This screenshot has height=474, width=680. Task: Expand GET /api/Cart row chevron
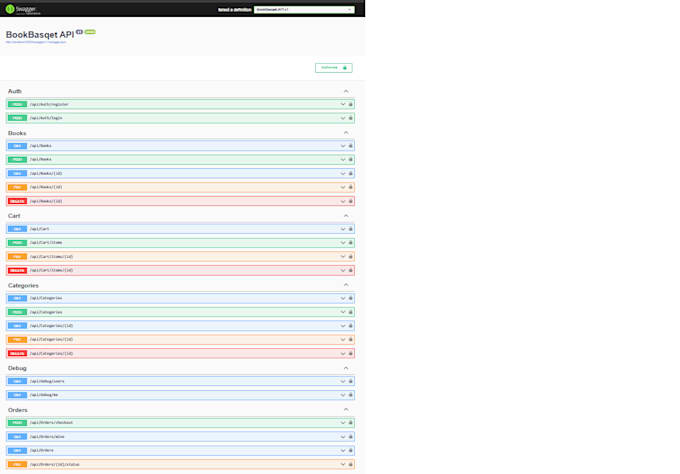click(x=343, y=229)
